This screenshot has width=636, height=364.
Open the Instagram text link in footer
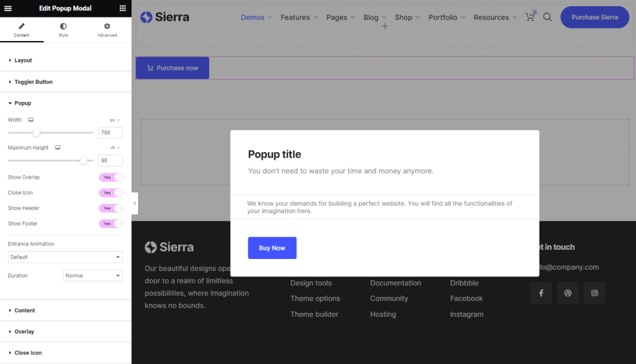(466, 314)
